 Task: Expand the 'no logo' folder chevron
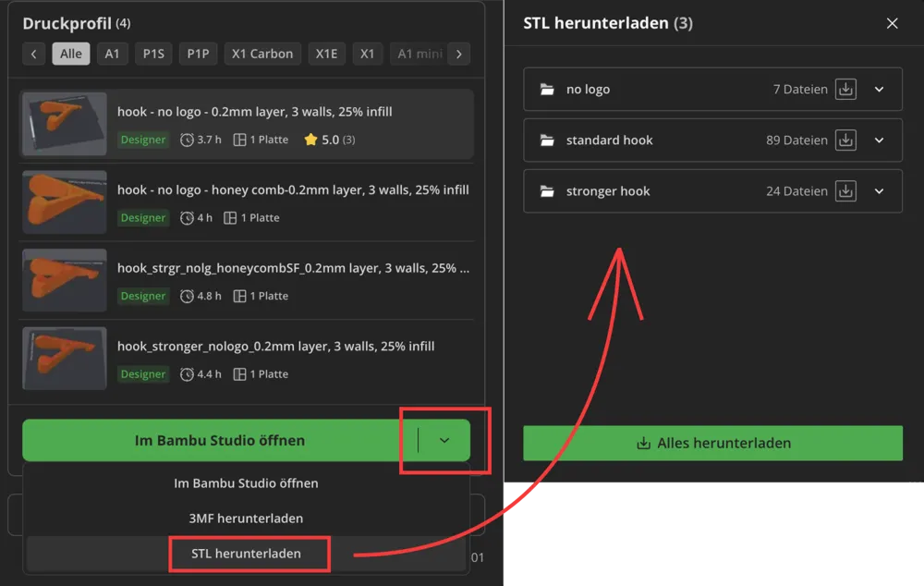(879, 90)
